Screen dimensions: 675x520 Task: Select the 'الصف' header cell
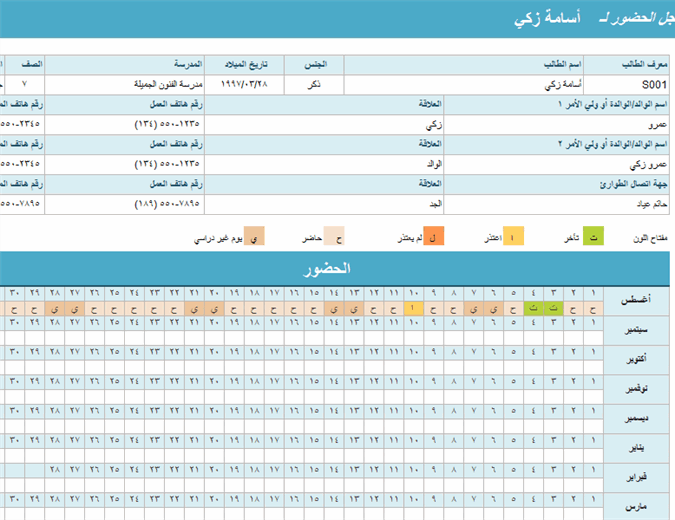click(x=24, y=65)
